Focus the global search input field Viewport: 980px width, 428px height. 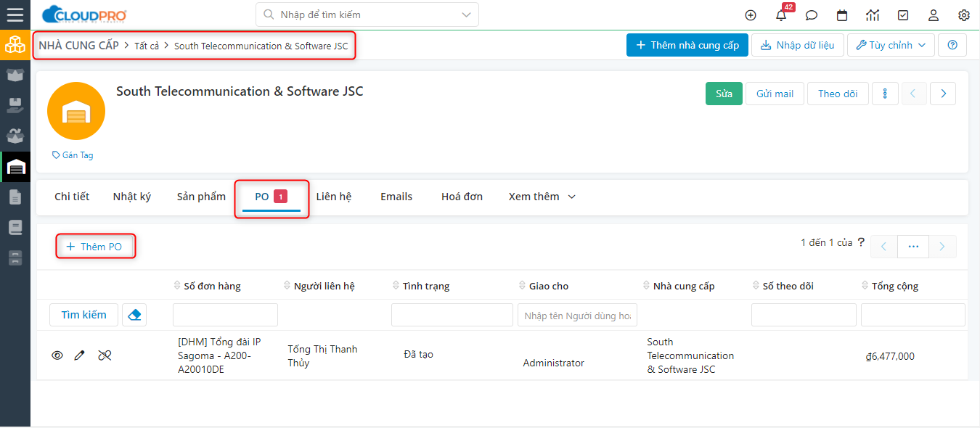point(367,15)
